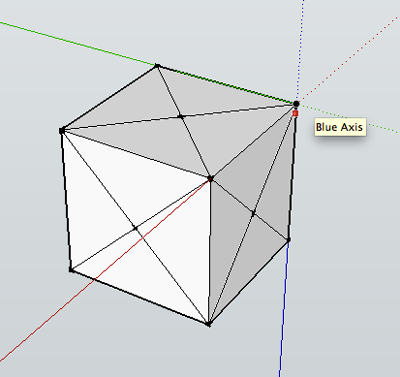Click the diagonal intersection on the white front face
The width and height of the screenshot is (400, 377).
[135, 228]
